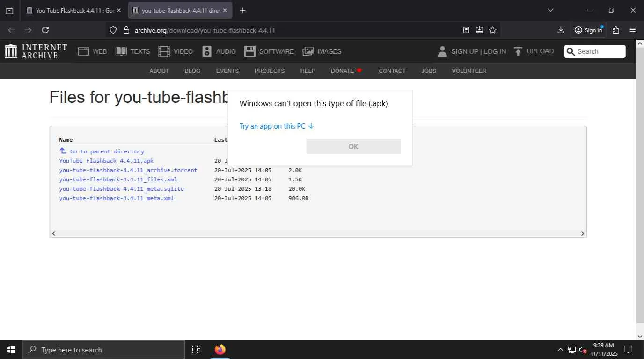Viewport: 644px width, 359px height.
Task: Open the Audio media section
Action: pos(219,51)
